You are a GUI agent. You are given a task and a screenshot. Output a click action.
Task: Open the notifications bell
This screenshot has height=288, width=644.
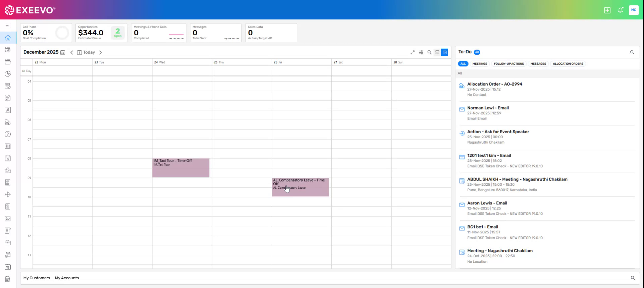coord(621,10)
